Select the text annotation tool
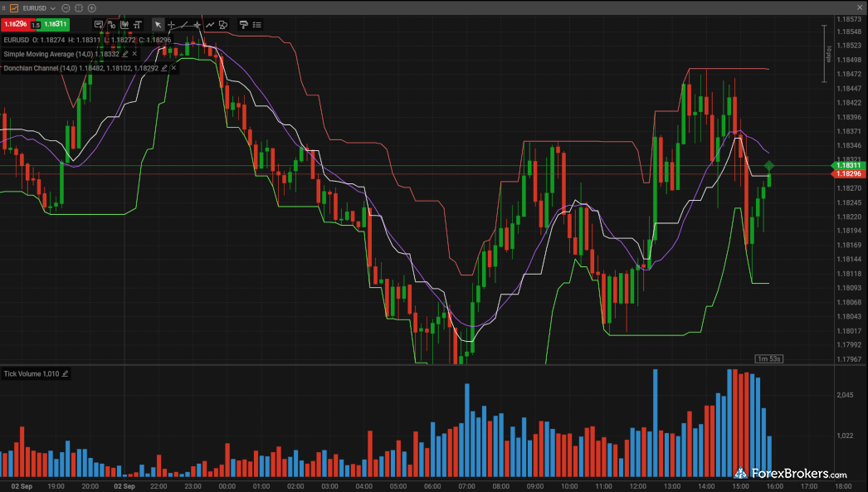868x492 pixels. (x=138, y=25)
